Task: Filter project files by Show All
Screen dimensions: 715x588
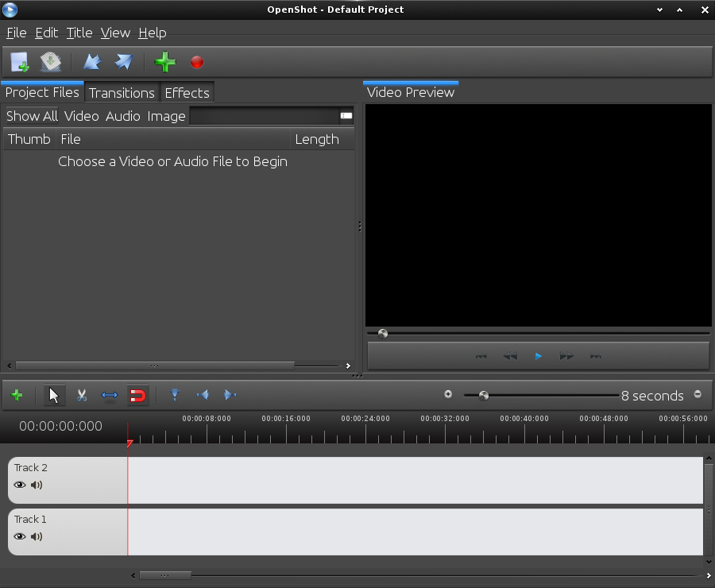Action: coord(32,116)
